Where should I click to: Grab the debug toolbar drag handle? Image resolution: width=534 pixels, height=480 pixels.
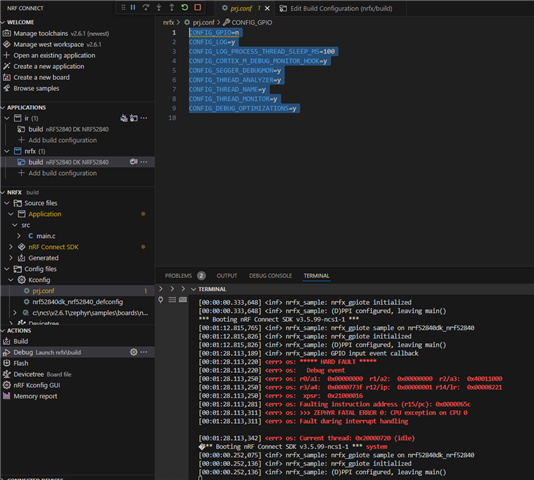pos(123,7)
